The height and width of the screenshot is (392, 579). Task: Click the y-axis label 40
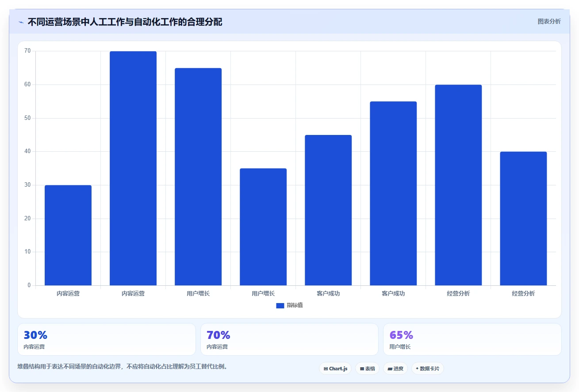pos(27,151)
